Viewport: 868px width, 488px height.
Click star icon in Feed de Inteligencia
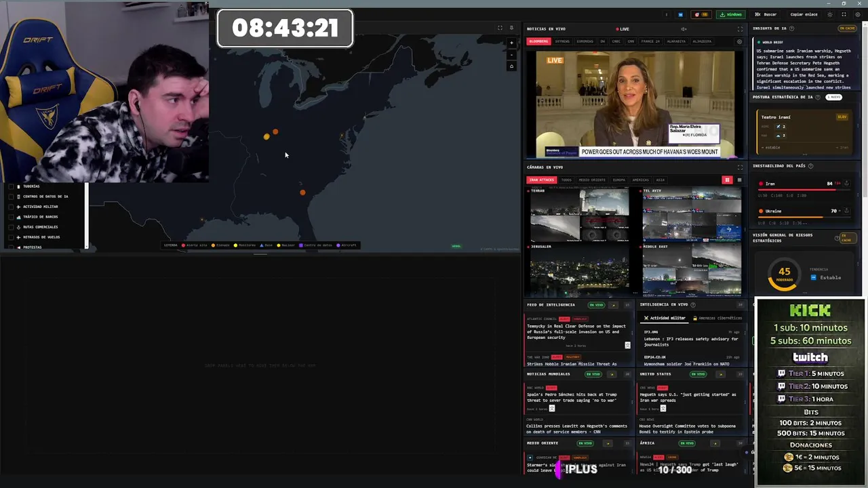coord(613,305)
